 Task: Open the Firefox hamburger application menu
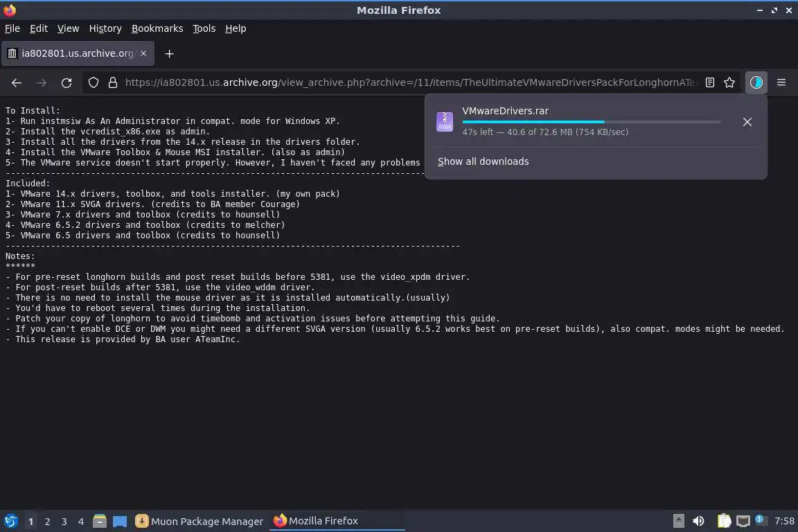pyautogui.click(x=781, y=82)
